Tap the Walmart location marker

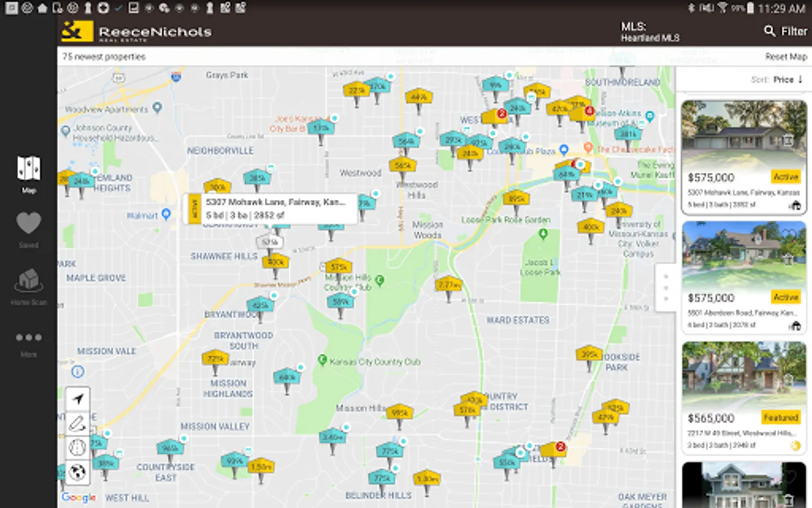(166, 214)
